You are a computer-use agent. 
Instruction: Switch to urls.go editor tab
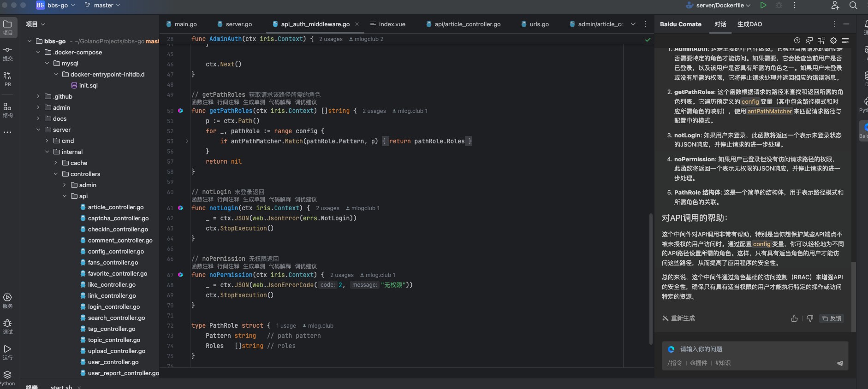coord(535,24)
